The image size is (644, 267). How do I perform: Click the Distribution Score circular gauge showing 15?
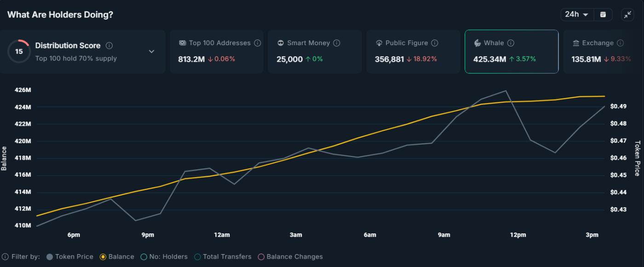point(19,52)
